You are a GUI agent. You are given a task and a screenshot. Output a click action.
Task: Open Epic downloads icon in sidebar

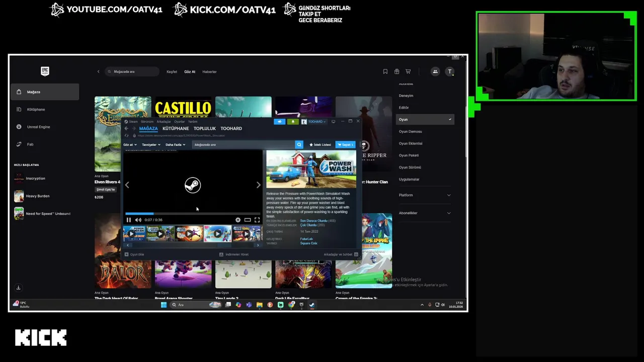(x=19, y=288)
